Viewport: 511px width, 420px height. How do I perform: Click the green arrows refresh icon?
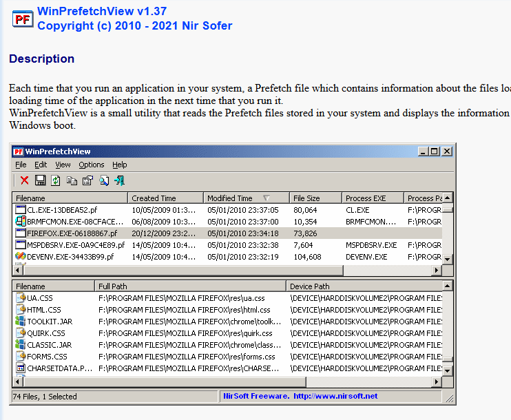56,180
